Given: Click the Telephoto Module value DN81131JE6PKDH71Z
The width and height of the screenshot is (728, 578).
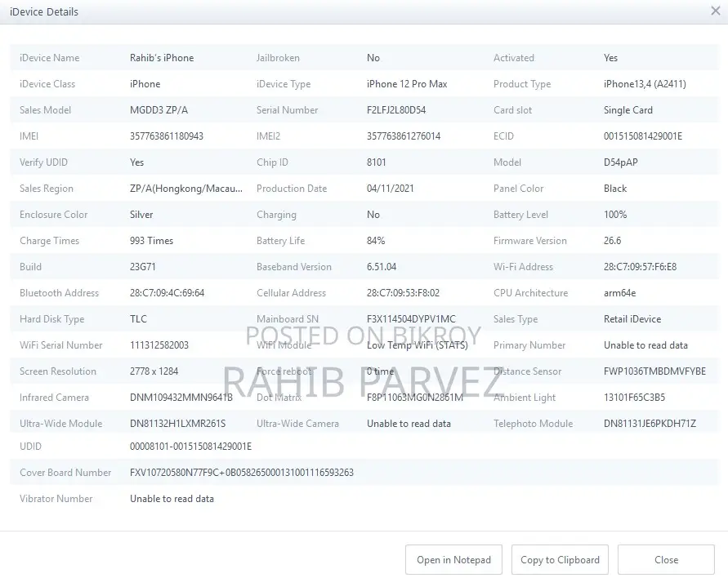Looking at the screenshot, I should click(650, 424).
